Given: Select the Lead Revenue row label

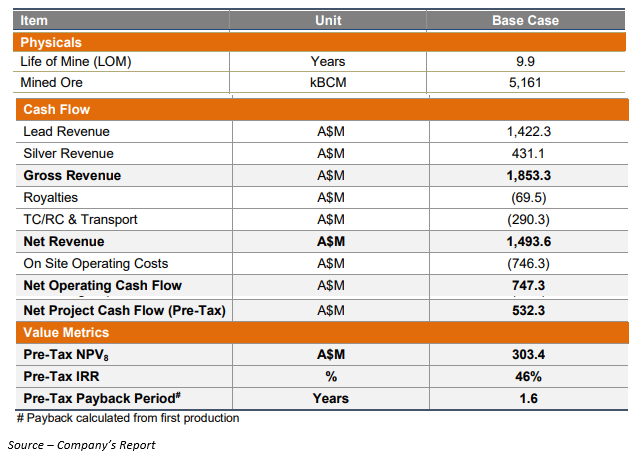Looking at the screenshot, I should (x=66, y=132).
